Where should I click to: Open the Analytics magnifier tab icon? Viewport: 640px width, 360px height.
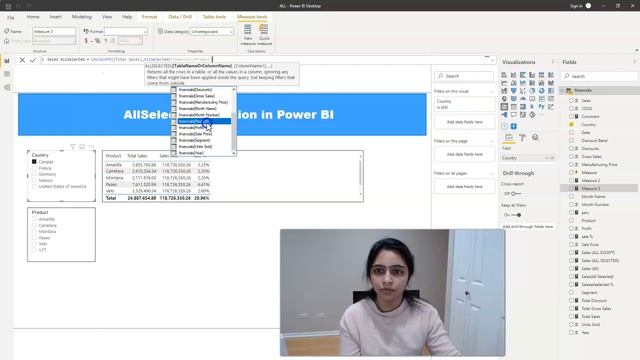point(535,138)
